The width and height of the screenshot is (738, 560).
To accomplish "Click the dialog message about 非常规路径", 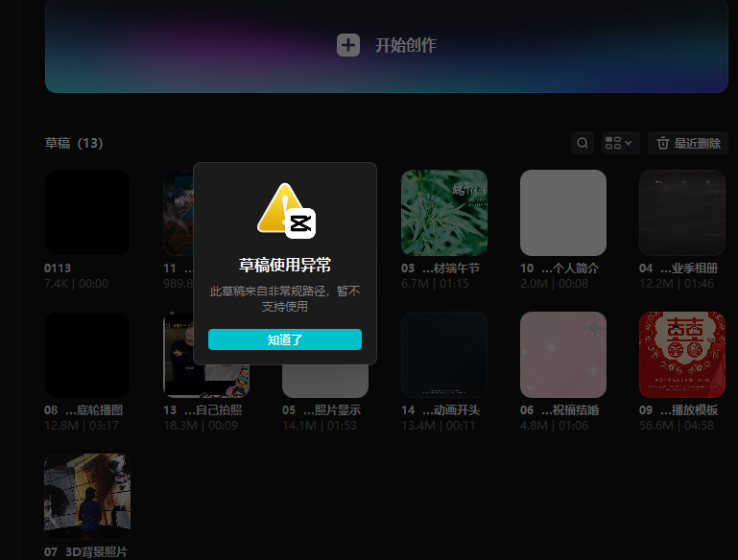I will (285, 299).
